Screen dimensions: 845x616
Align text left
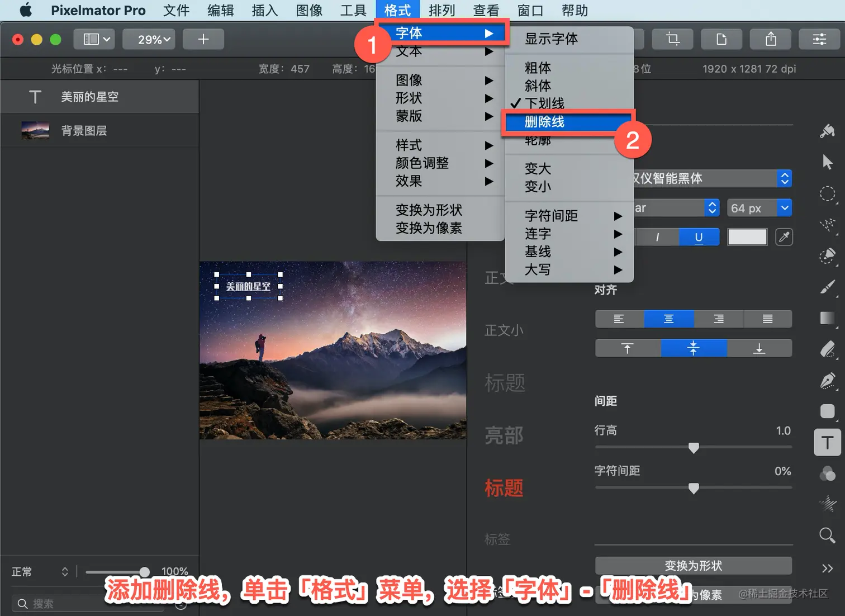point(619,319)
